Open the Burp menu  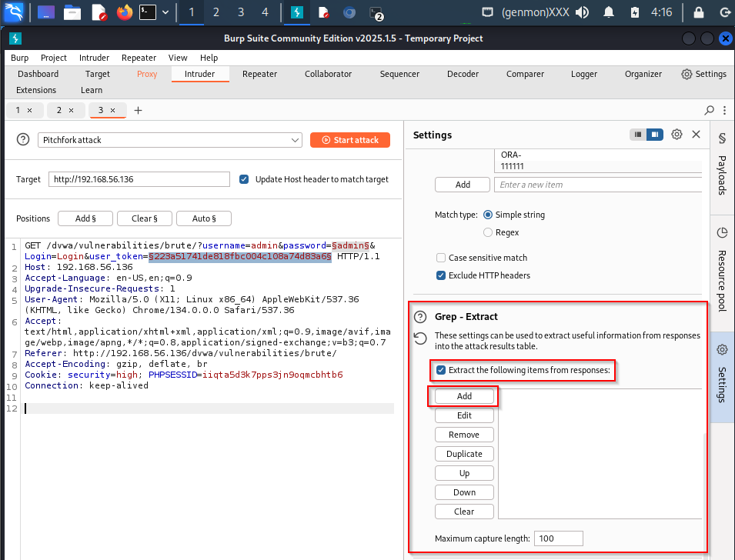[20, 58]
